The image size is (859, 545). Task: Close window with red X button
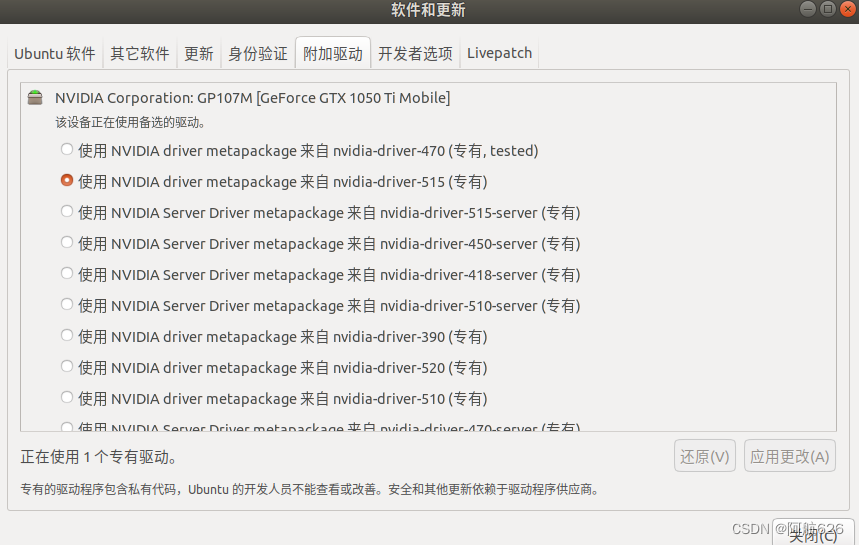(x=847, y=9)
